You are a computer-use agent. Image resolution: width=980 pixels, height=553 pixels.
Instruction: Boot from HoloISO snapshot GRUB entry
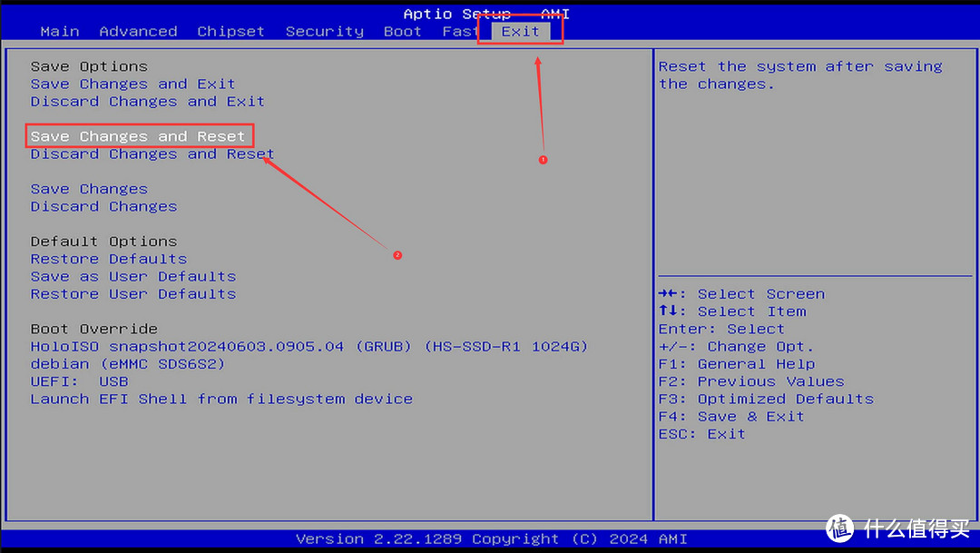[x=309, y=347]
